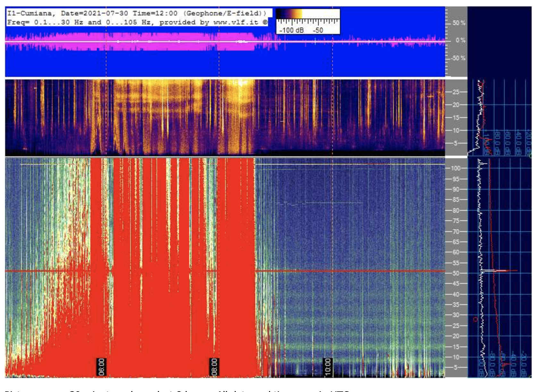Click the 35 Hz tick on lower axis

pos(456,305)
